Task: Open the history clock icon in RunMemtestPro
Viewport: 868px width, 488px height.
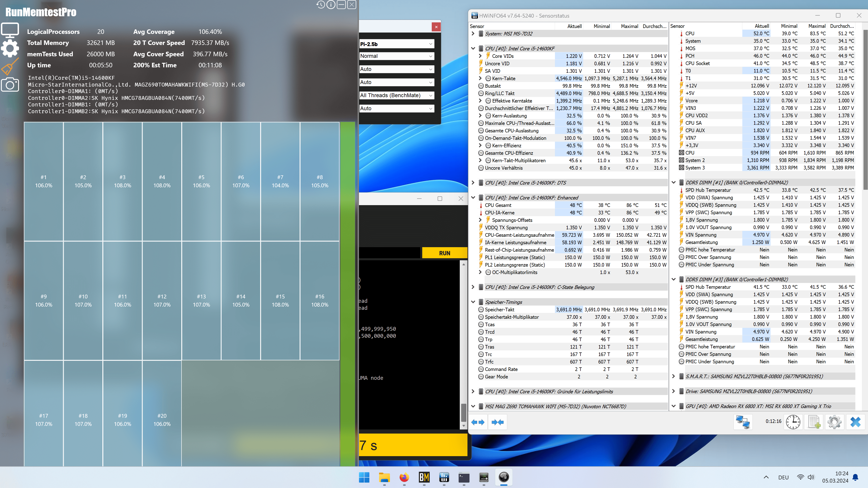Action: (x=321, y=5)
